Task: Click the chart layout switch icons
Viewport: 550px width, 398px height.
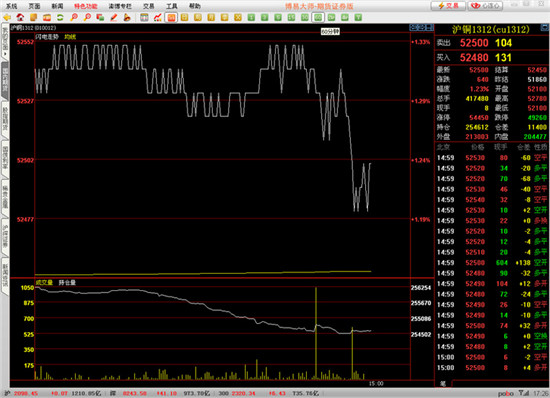Action: click(x=421, y=27)
